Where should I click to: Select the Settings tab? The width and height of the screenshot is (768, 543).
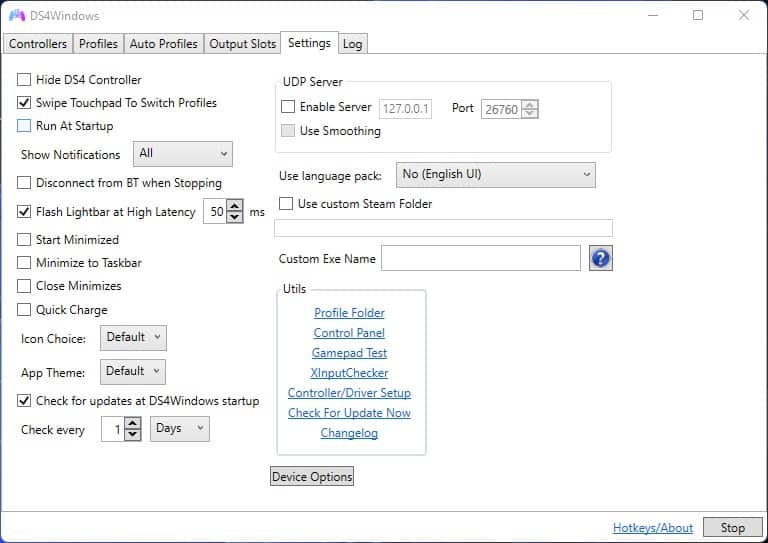[x=309, y=43]
